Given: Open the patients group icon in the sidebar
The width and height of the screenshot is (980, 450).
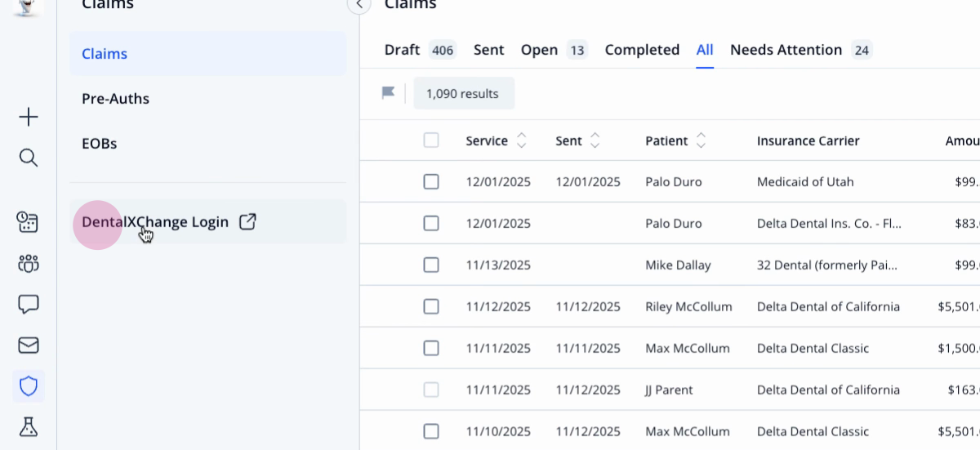Looking at the screenshot, I should (29, 263).
